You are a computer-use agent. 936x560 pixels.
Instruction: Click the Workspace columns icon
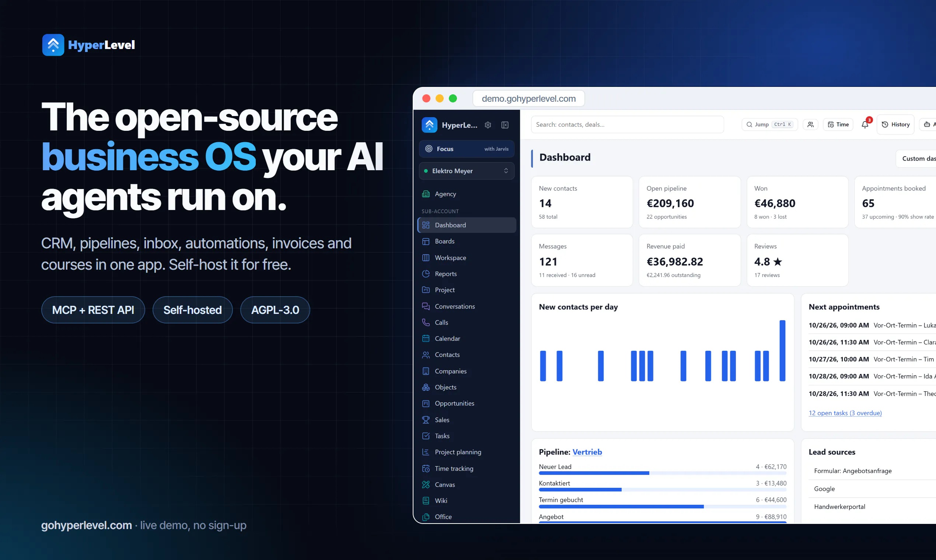pos(426,258)
